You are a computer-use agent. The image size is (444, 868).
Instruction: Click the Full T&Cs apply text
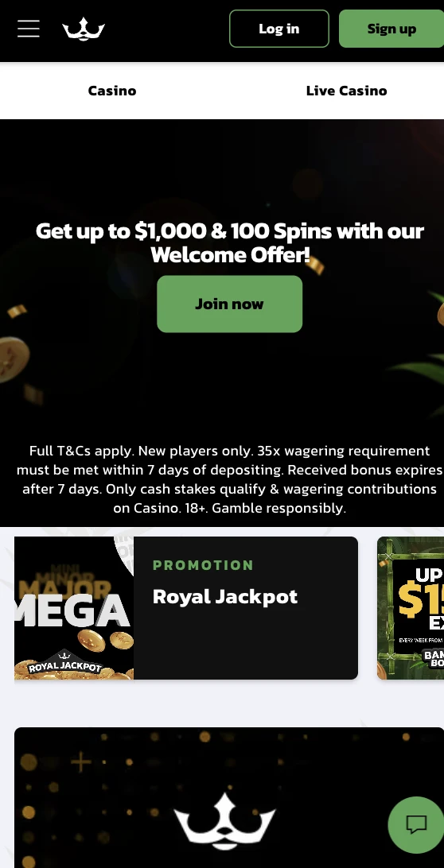tap(81, 451)
